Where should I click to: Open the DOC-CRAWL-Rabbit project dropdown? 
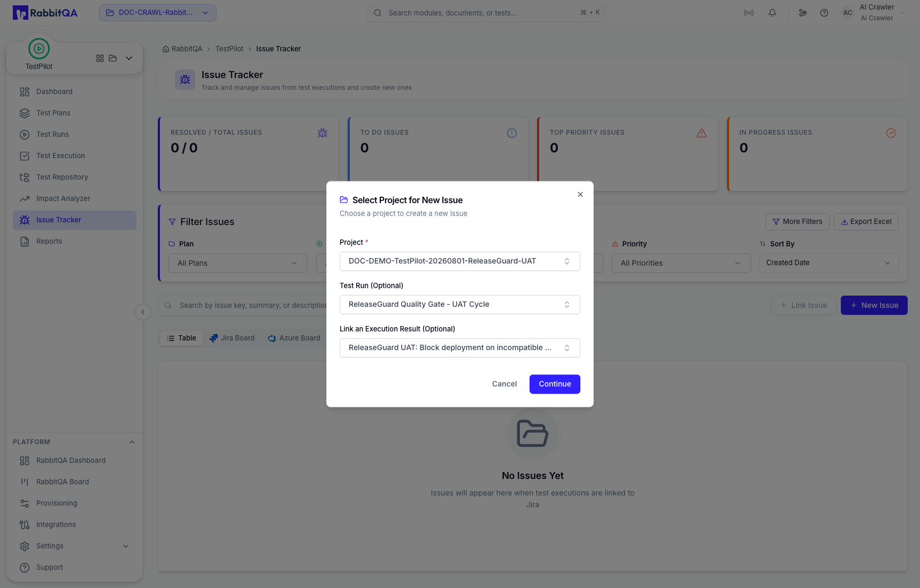pyautogui.click(x=158, y=13)
